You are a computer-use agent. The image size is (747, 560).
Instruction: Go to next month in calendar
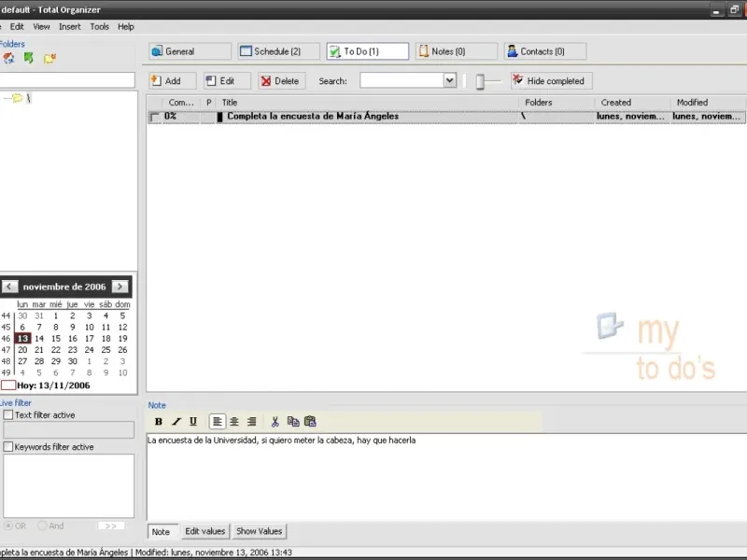coord(120,287)
